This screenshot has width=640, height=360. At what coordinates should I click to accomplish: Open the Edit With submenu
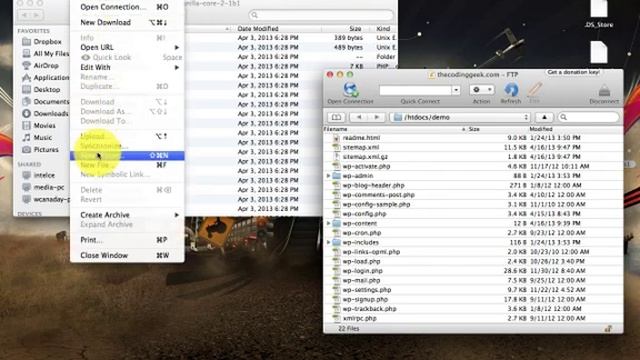click(x=127, y=67)
